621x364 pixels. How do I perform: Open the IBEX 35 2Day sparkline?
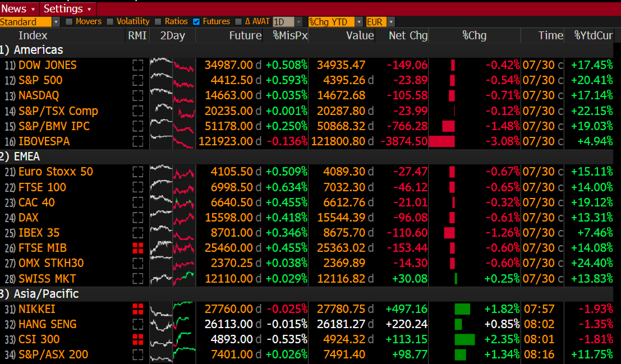(172, 232)
